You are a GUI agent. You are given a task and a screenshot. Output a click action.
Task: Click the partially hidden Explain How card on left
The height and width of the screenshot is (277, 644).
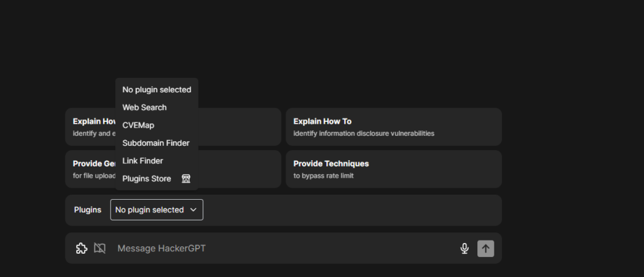click(x=240, y=127)
